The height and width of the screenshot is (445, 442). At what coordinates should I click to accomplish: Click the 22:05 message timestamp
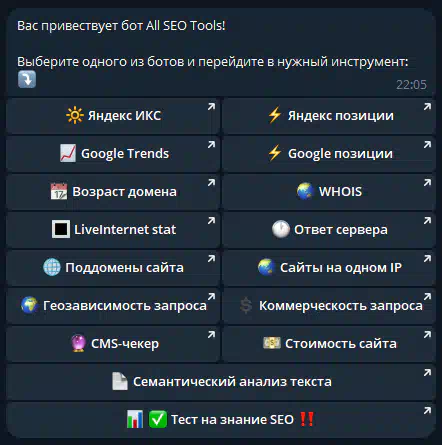point(411,85)
